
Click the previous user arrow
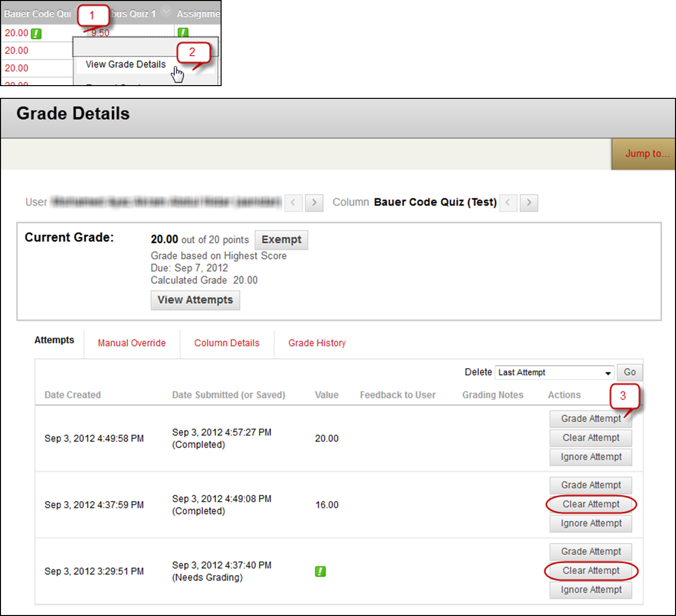tap(293, 203)
